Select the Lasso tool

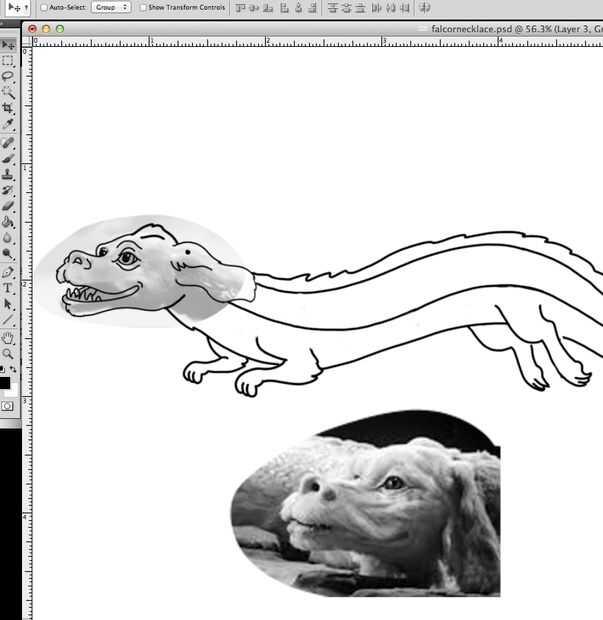8,76
